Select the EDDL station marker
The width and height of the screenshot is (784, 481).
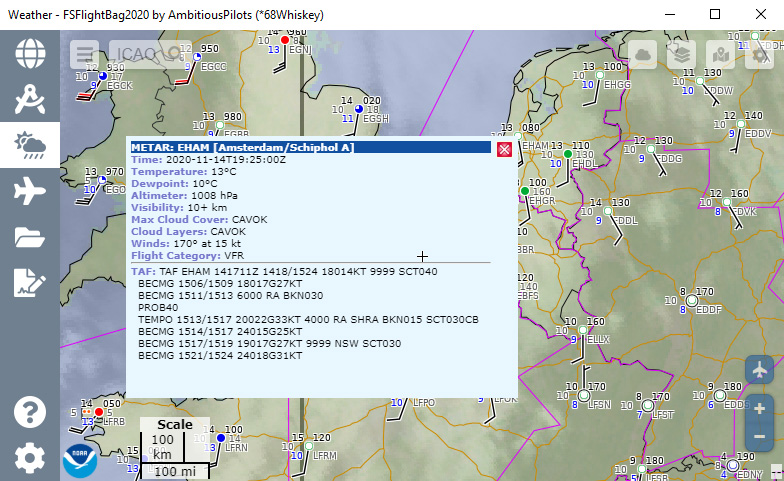[608, 211]
